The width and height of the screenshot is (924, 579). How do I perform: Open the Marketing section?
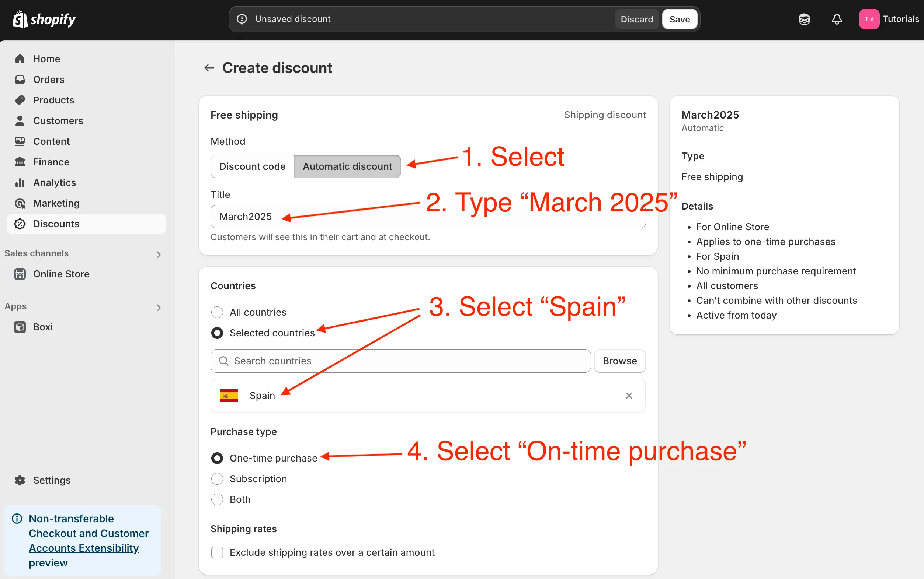point(56,203)
